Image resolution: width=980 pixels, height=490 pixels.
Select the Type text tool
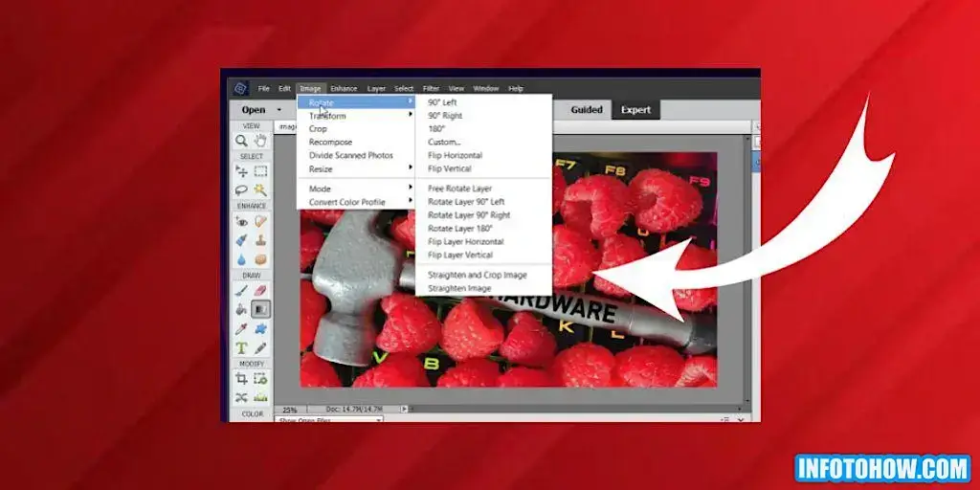[241, 347]
